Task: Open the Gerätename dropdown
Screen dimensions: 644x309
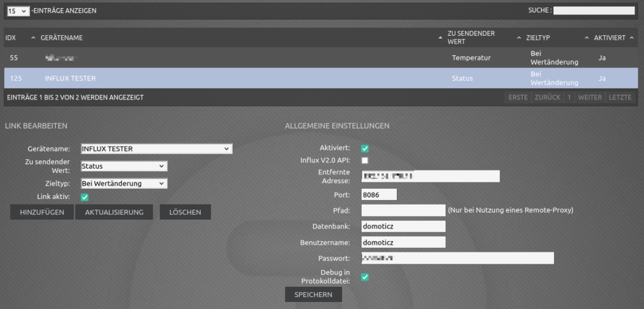Action: 156,149
